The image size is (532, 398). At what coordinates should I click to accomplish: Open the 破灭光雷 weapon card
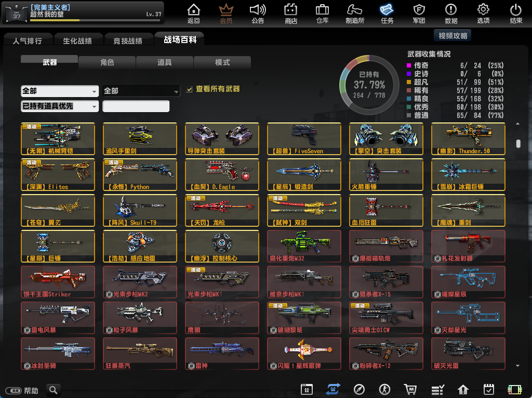coord(468,353)
